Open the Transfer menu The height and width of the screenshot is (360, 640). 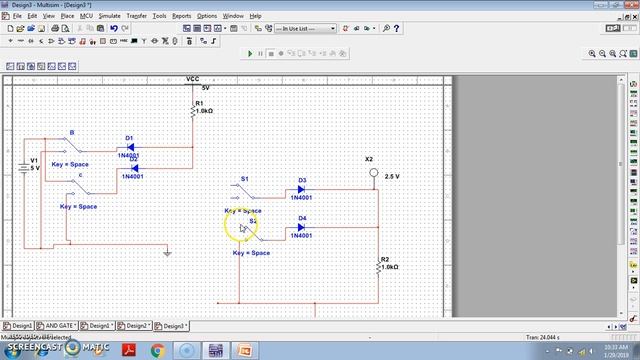[x=136, y=16]
